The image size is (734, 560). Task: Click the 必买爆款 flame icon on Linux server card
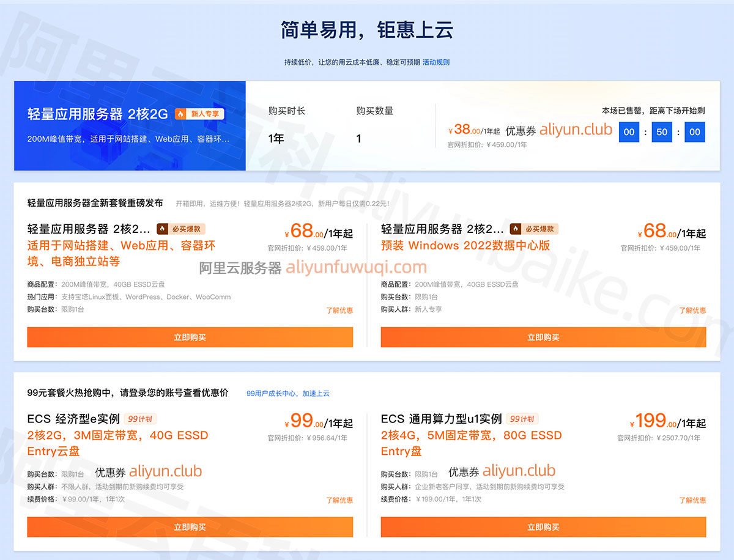tap(163, 229)
